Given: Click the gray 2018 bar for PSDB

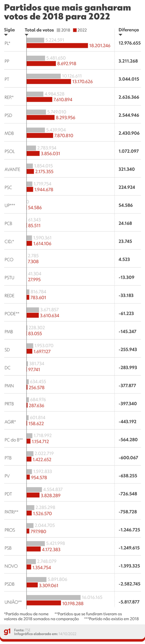Looking at the screenshot, I should [x=36, y=579].
